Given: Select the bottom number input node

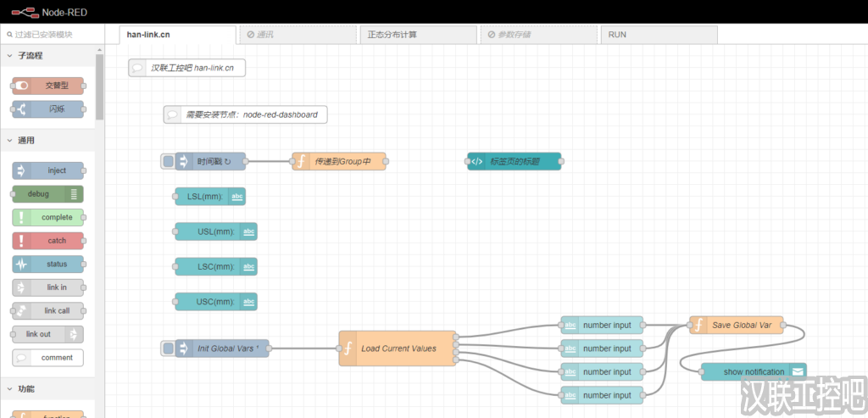Looking at the screenshot, I should (x=602, y=395).
